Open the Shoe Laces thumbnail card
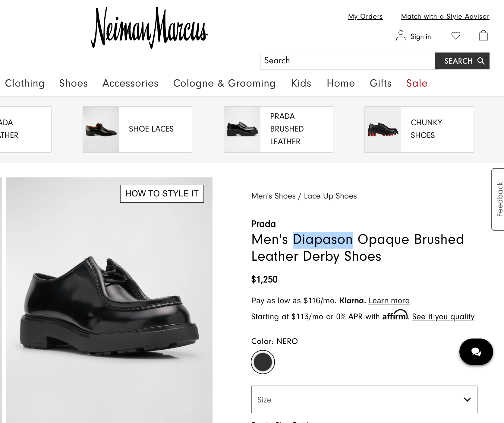Image resolution: width=504 pixels, height=423 pixels. tap(137, 129)
